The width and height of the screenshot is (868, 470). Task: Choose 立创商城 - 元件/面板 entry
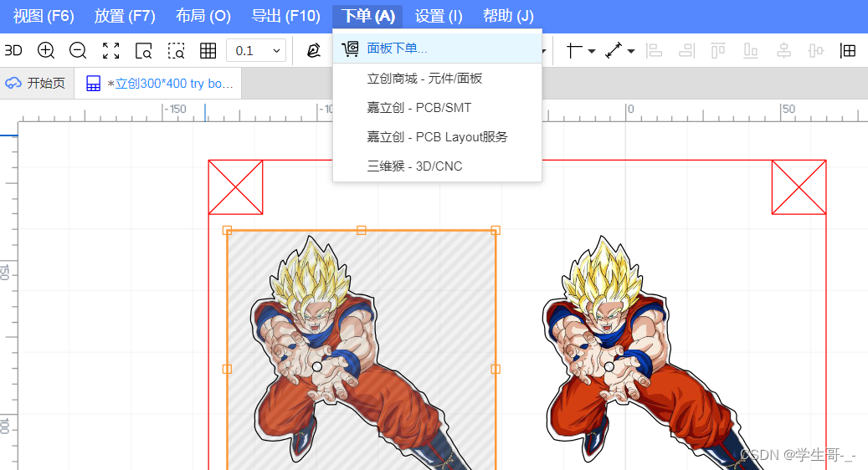(437, 79)
